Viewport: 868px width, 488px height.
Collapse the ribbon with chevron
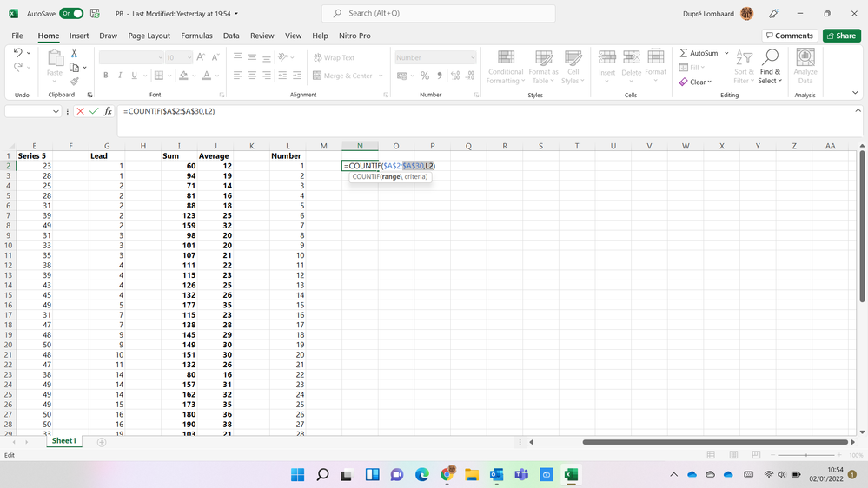coord(855,93)
